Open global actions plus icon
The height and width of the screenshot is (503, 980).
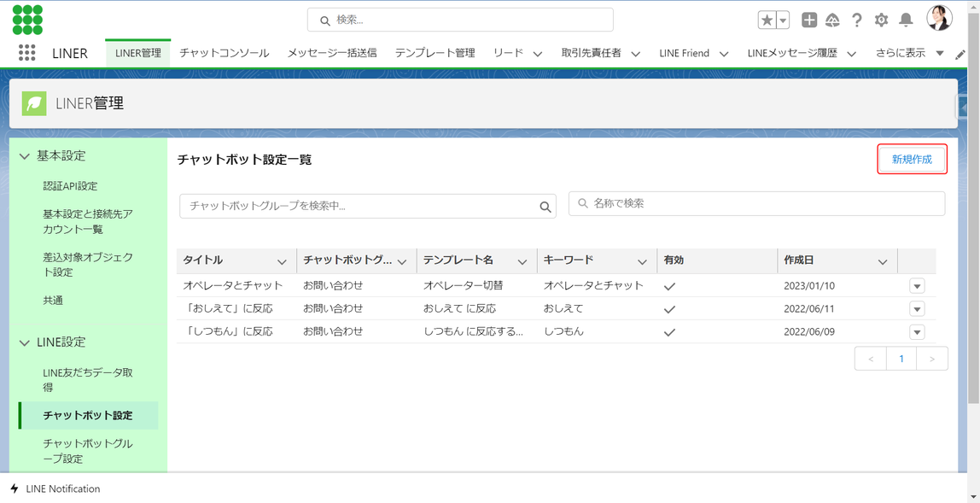click(x=809, y=20)
